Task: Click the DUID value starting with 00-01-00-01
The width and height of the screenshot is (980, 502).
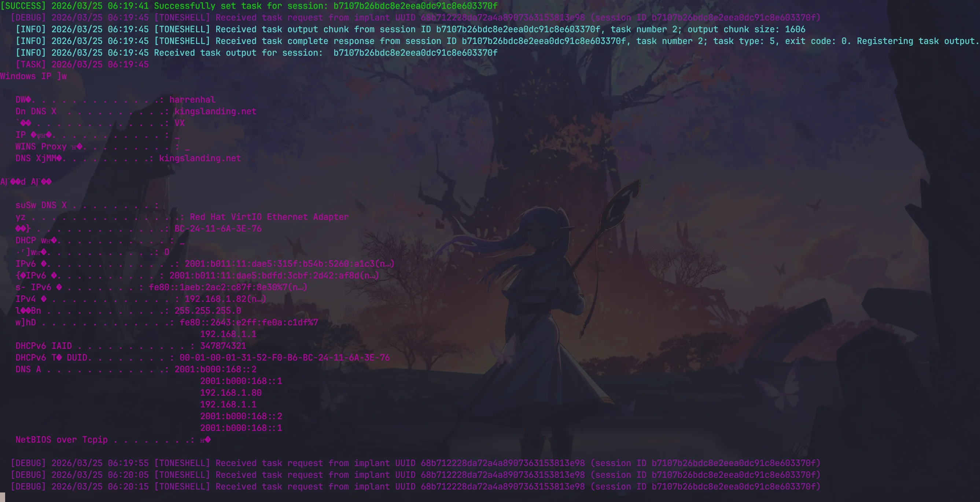Action: (284, 358)
